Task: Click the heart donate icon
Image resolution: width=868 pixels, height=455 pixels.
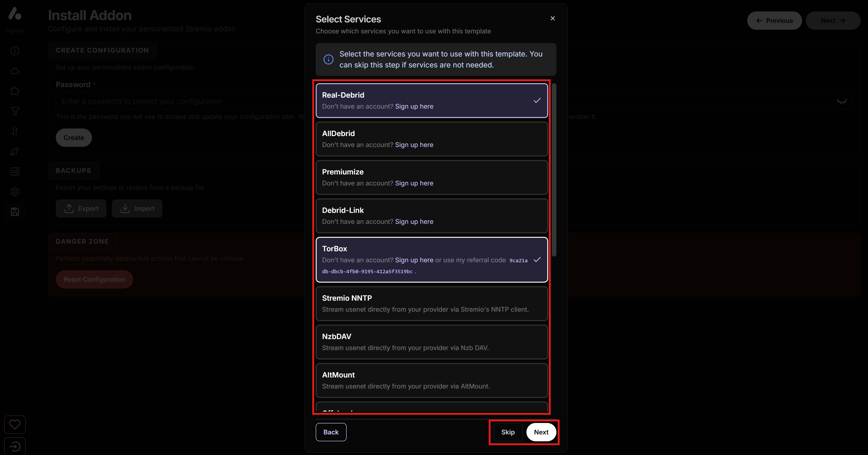Action: (15, 424)
